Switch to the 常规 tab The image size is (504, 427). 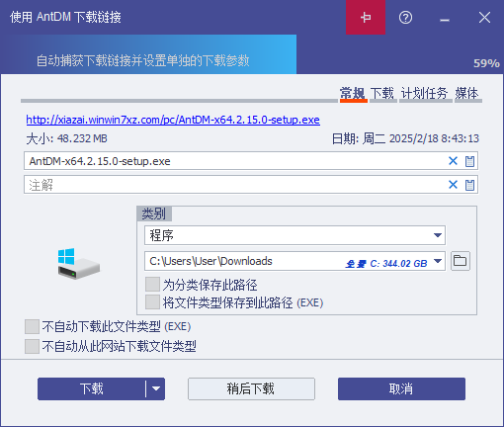click(353, 94)
